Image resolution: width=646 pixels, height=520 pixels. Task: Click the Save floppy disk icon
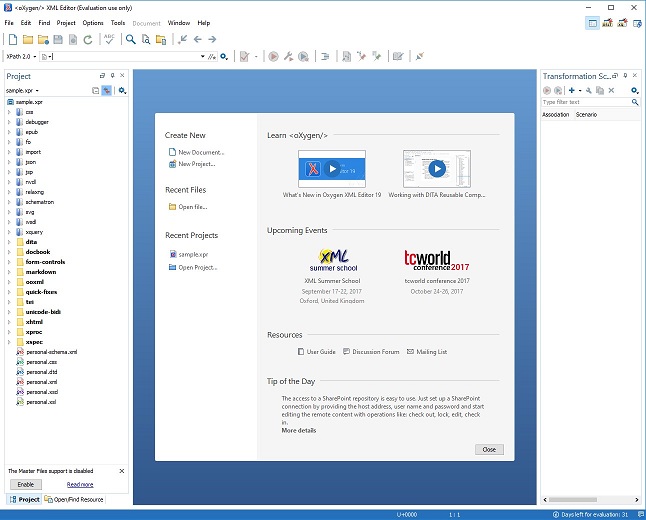coord(58,40)
